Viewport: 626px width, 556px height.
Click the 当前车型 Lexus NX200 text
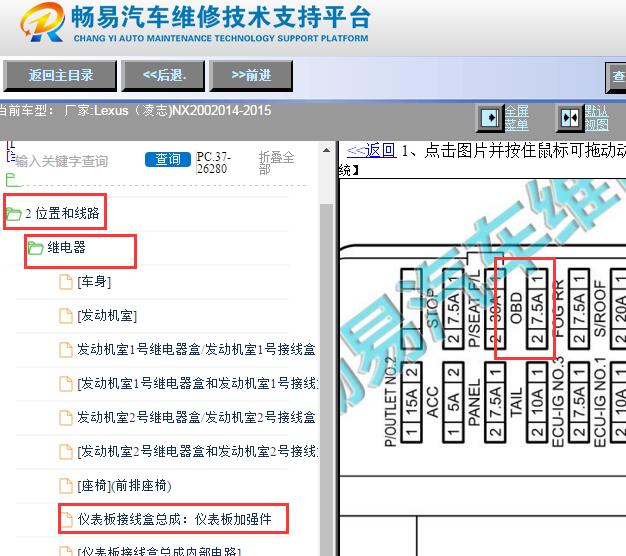(135, 111)
